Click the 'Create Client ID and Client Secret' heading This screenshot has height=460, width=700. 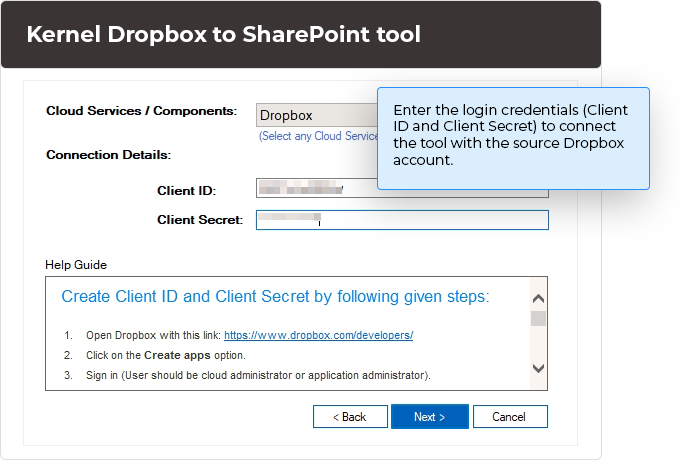(275, 297)
